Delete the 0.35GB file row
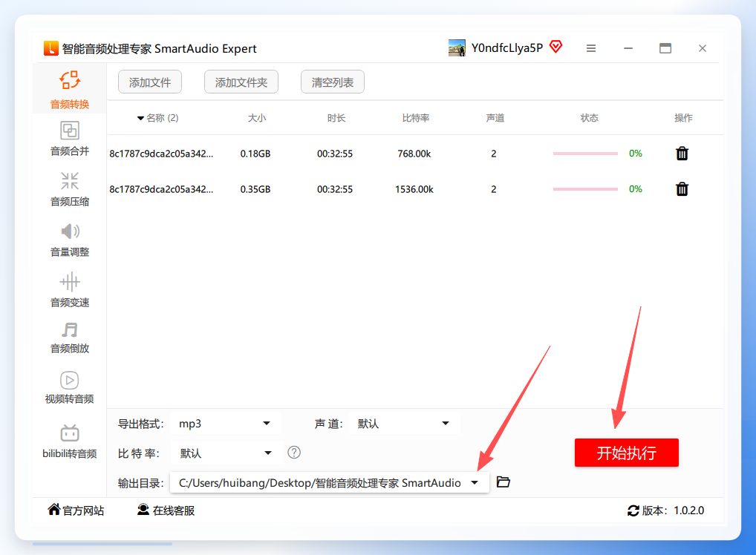The image size is (756, 555). tap(682, 189)
